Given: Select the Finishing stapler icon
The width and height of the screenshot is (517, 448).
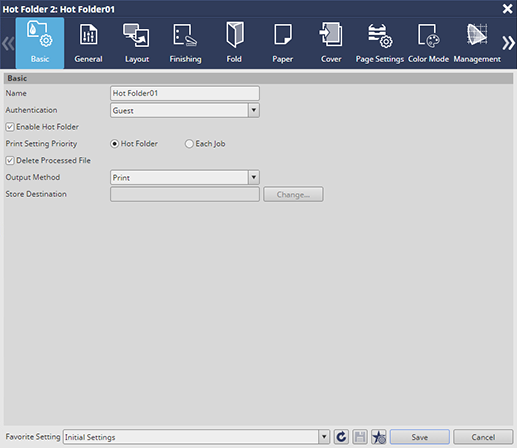Looking at the screenshot, I should pos(185,35).
